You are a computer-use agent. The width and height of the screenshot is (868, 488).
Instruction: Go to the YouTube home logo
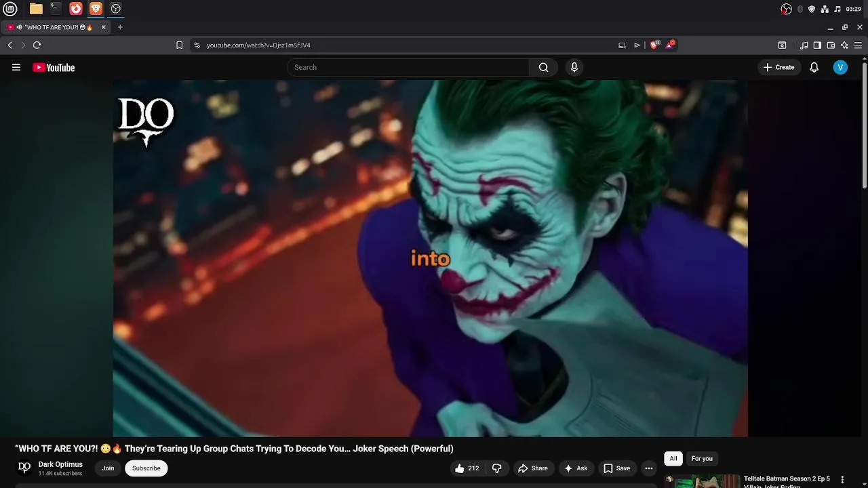(x=54, y=67)
